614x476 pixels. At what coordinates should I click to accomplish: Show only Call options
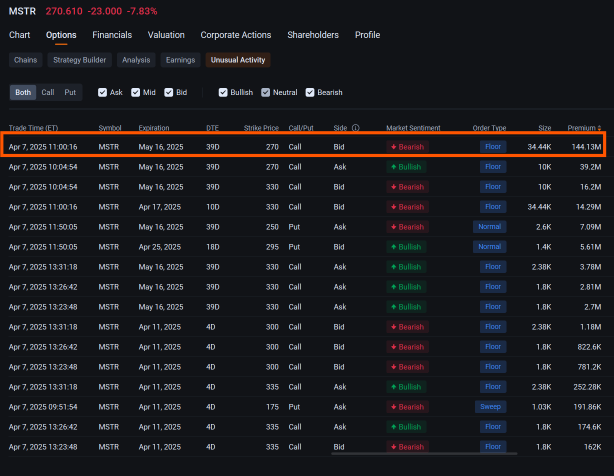pyautogui.click(x=48, y=92)
